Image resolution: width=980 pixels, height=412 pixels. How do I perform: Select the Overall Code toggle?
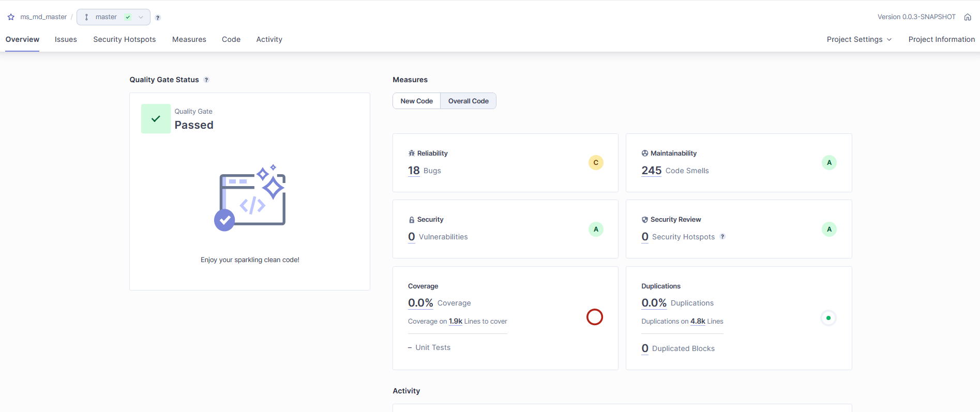click(x=468, y=101)
